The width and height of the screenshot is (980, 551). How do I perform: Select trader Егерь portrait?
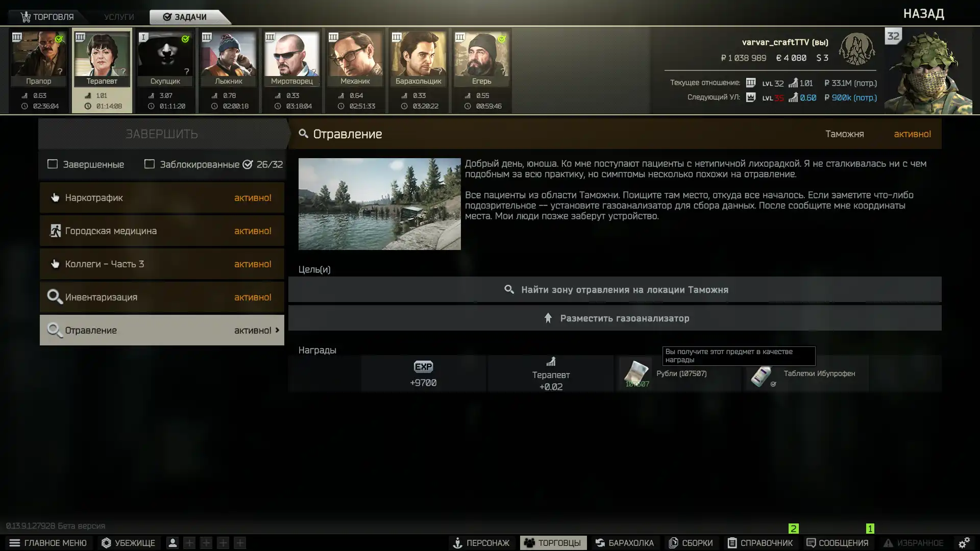(x=482, y=54)
